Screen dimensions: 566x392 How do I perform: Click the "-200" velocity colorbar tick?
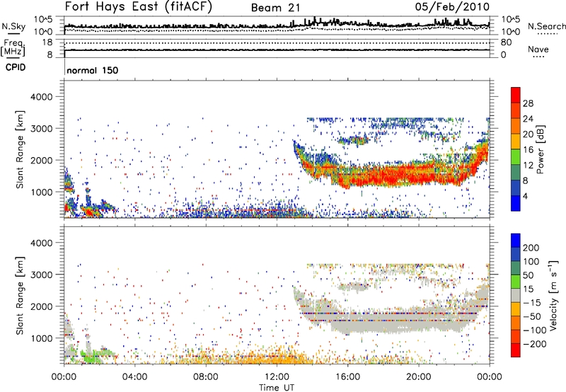(535, 344)
